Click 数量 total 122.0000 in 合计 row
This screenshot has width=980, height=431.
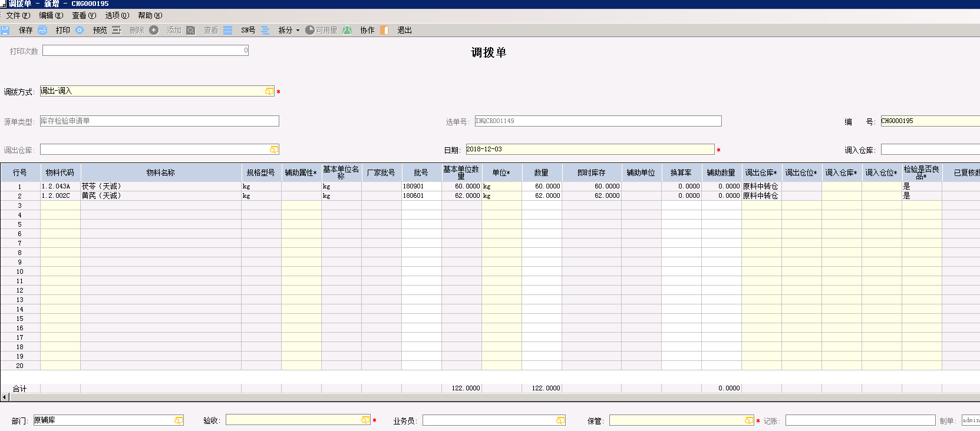tap(542, 389)
